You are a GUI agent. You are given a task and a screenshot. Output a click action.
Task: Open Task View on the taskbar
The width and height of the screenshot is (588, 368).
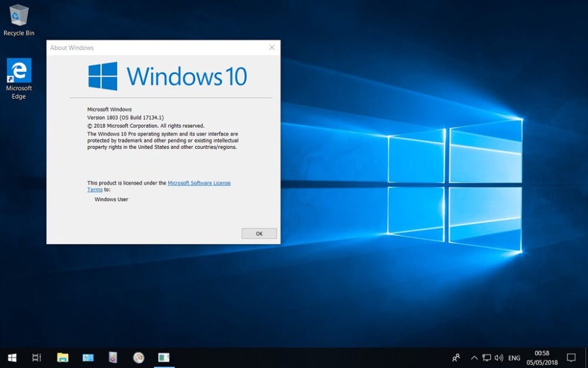[36, 357]
